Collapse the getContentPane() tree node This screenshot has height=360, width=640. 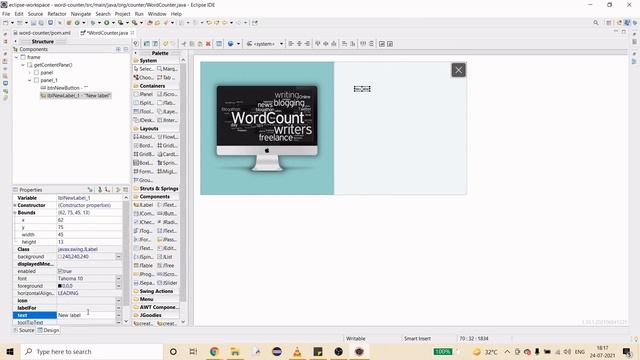(23, 65)
